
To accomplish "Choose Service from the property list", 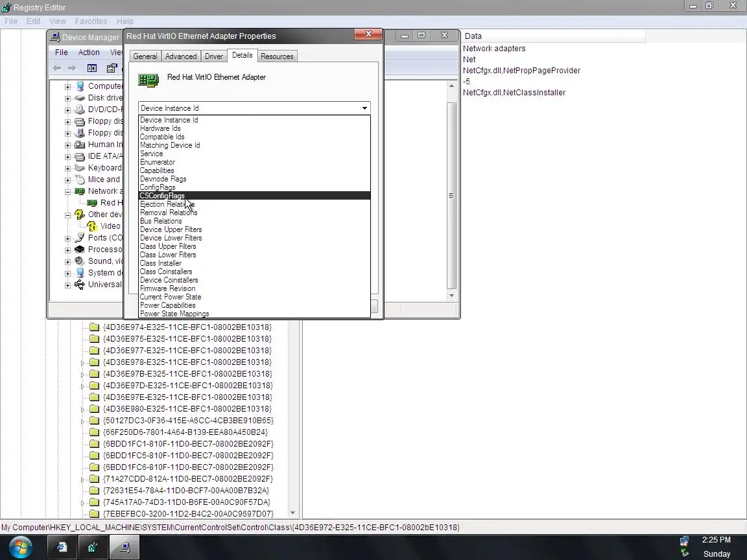I will 254,154.
